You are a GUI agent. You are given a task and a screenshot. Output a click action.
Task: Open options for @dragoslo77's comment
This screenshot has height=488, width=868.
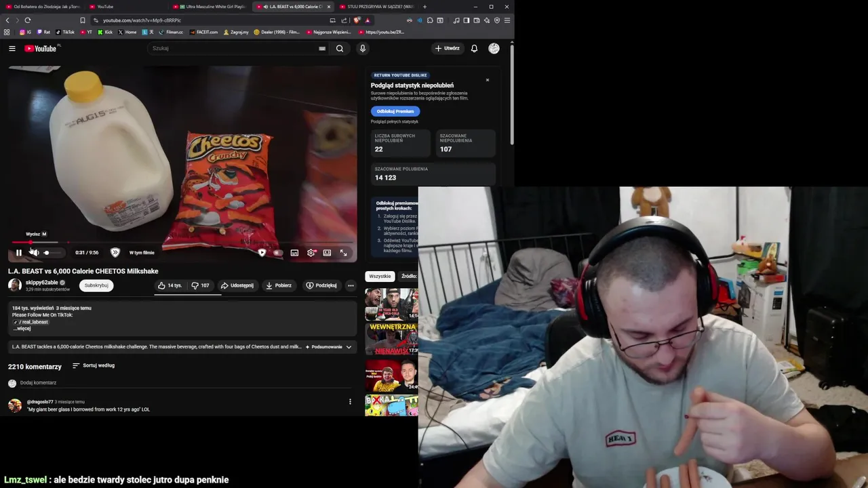(350, 402)
